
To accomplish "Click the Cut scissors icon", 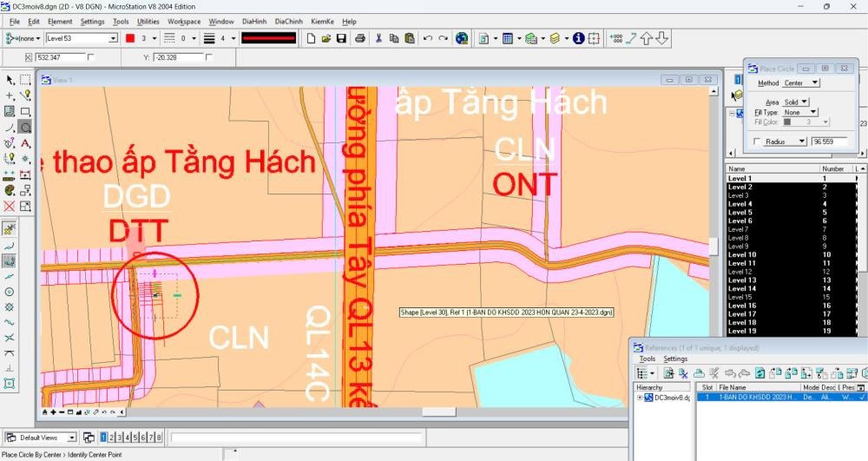I will pyautogui.click(x=378, y=38).
